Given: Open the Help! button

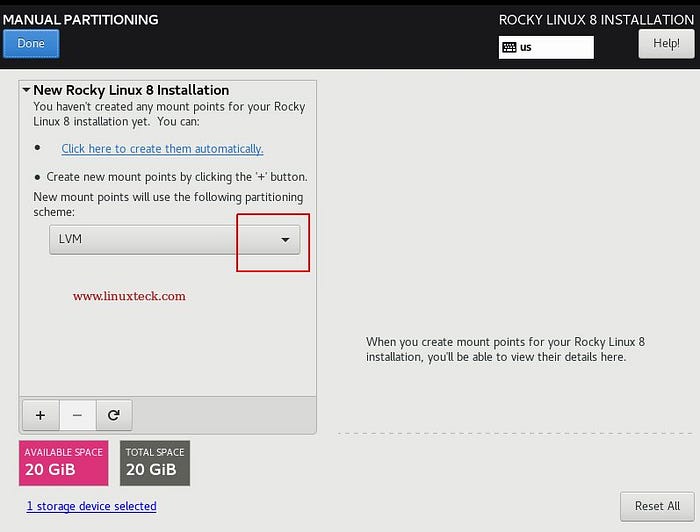Looking at the screenshot, I should pos(666,44).
